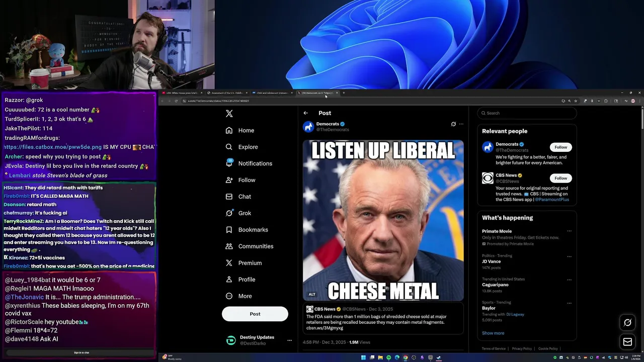This screenshot has height=362, width=644.
Task: Bookmark this page with star icon
Action: pyautogui.click(x=576, y=101)
